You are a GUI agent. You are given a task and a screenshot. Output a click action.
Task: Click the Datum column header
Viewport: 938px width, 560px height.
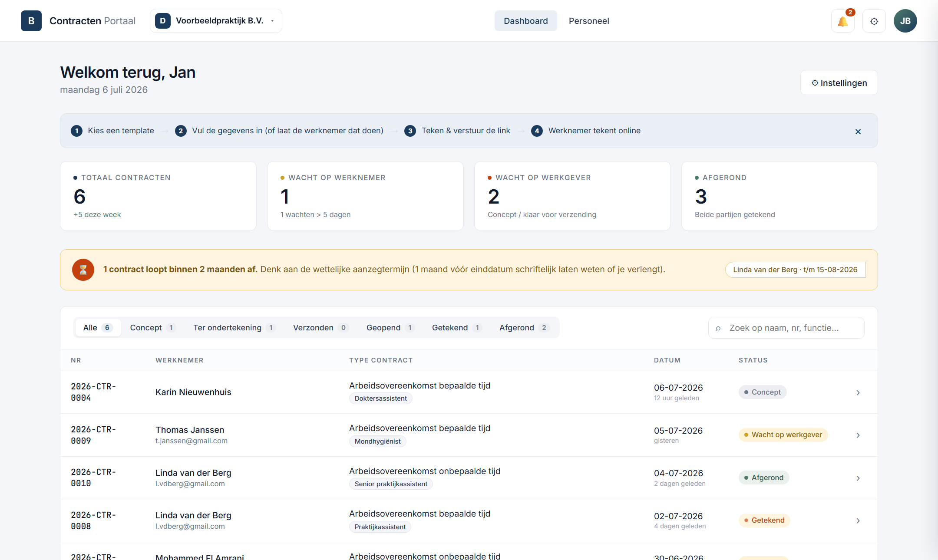coord(667,360)
